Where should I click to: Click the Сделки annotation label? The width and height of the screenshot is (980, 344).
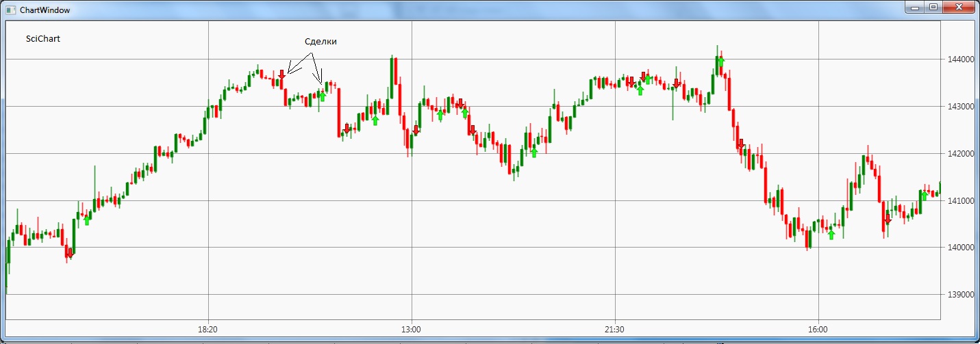(x=321, y=42)
